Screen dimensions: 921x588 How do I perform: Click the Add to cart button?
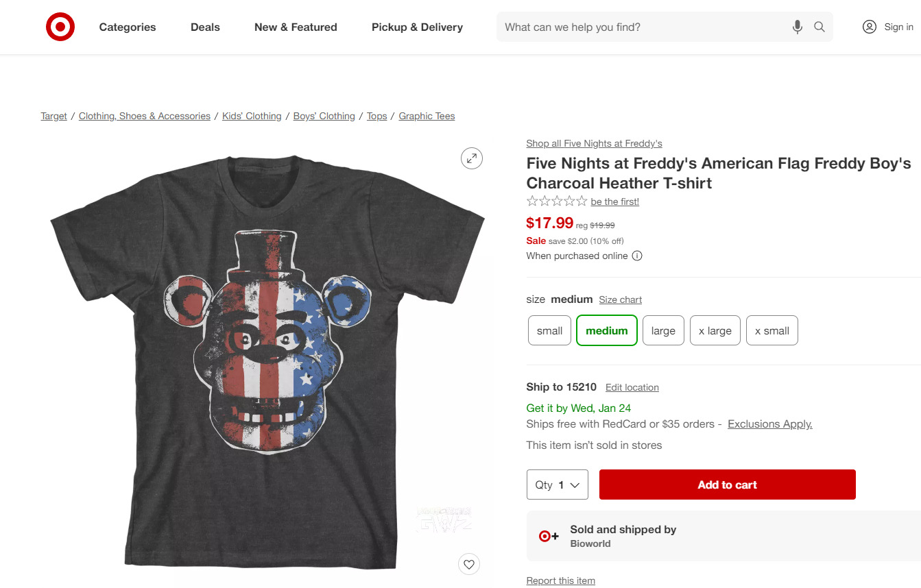click(727, 485)
